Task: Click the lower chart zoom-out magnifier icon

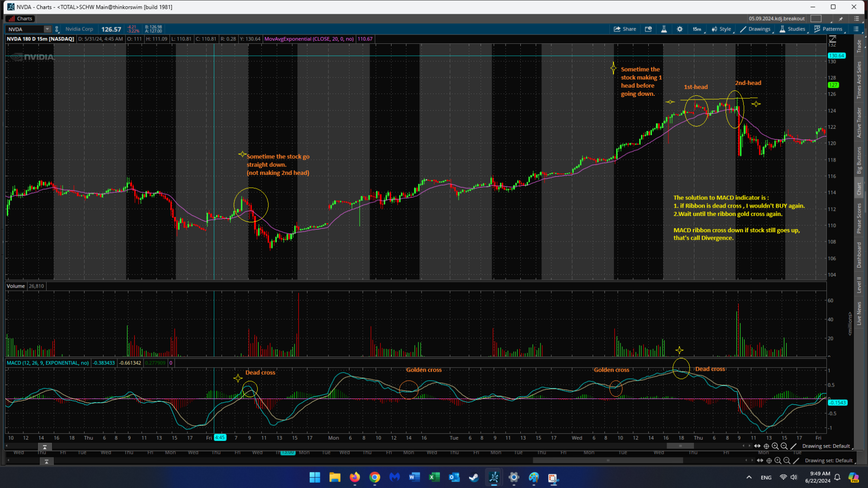Action: [787, 461]
